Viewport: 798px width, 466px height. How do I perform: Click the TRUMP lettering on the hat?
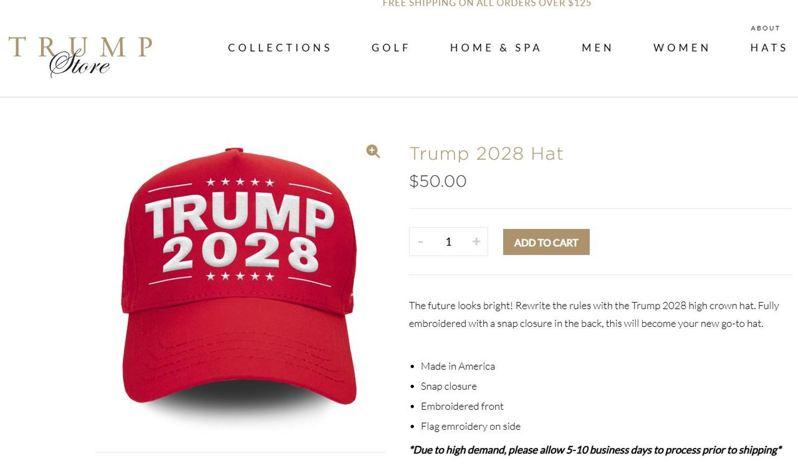pyautogui.click(x=239, y=215)
